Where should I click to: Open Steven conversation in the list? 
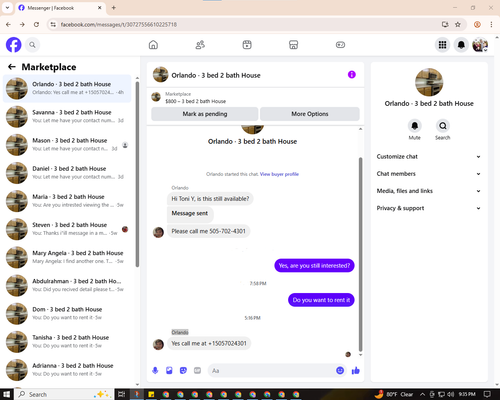[x=67, y=229]
